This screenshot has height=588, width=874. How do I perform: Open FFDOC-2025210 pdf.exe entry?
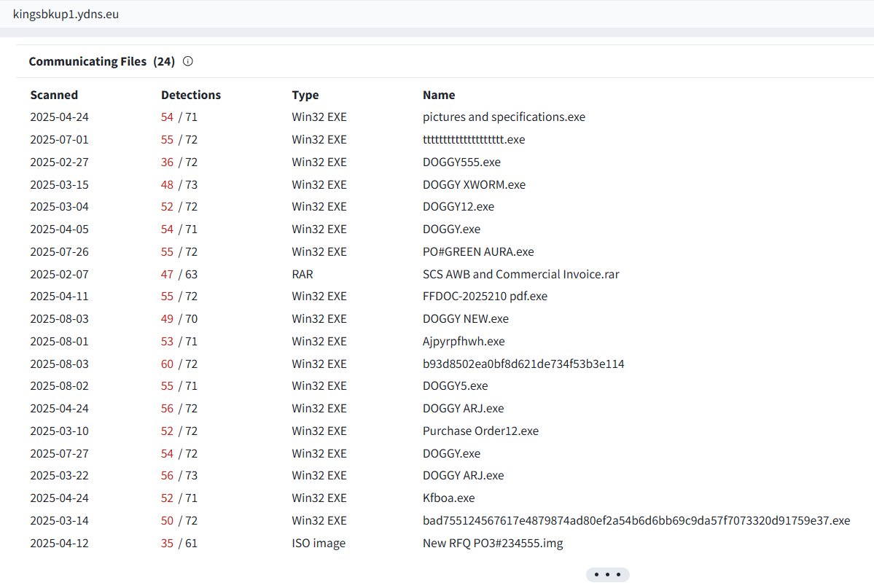click(x=485, y=297)
